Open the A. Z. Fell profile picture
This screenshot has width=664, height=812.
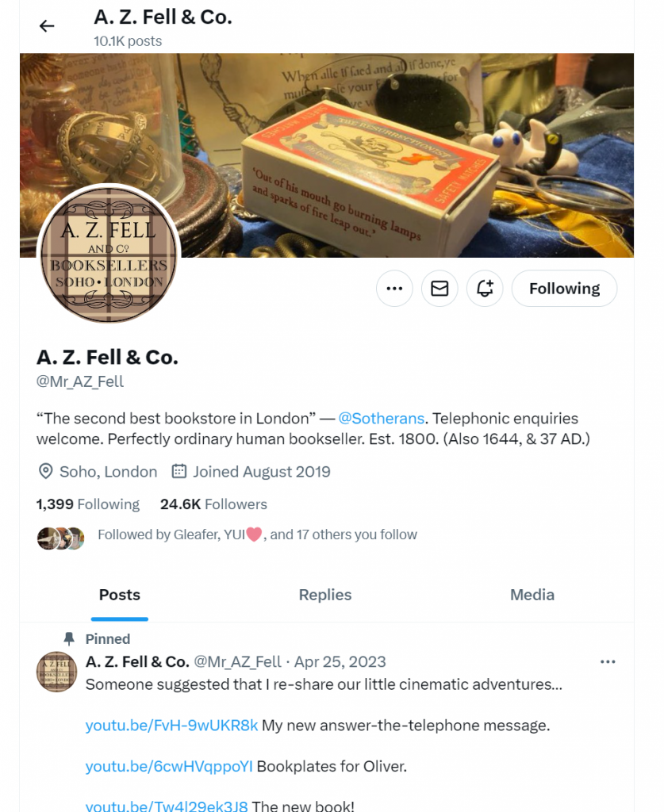pos(109,254)
